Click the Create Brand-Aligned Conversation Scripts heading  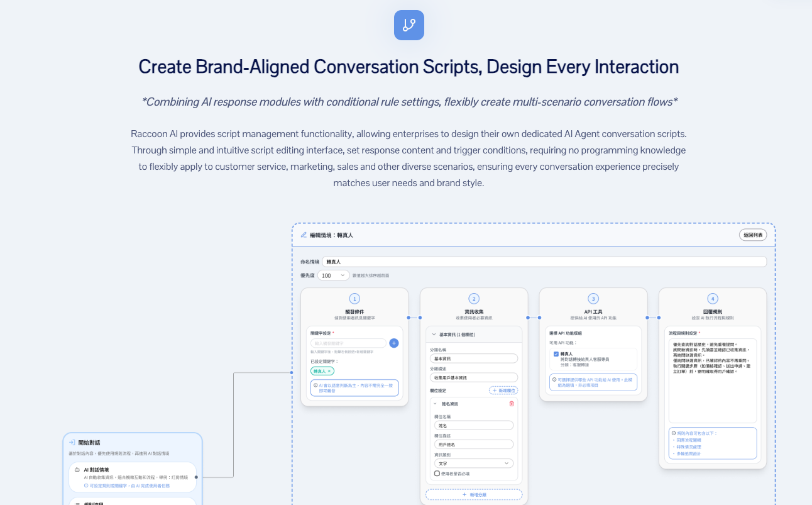tap(409, 67)
